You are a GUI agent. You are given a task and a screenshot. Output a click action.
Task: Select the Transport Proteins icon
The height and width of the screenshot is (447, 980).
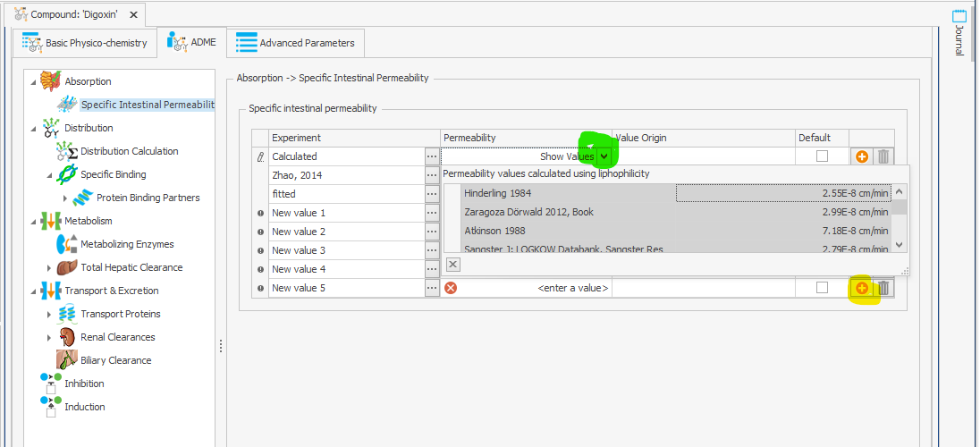coord(67,314)
